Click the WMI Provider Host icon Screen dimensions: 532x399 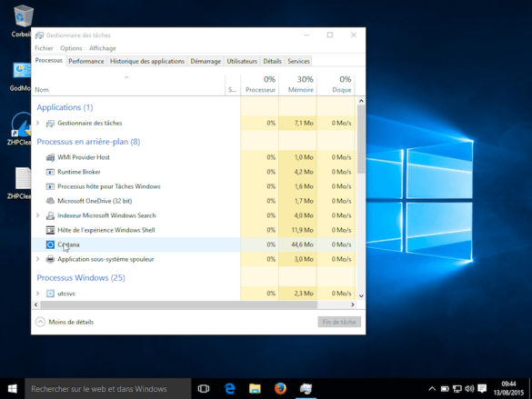pyautogui.click(x=50, y=157)
